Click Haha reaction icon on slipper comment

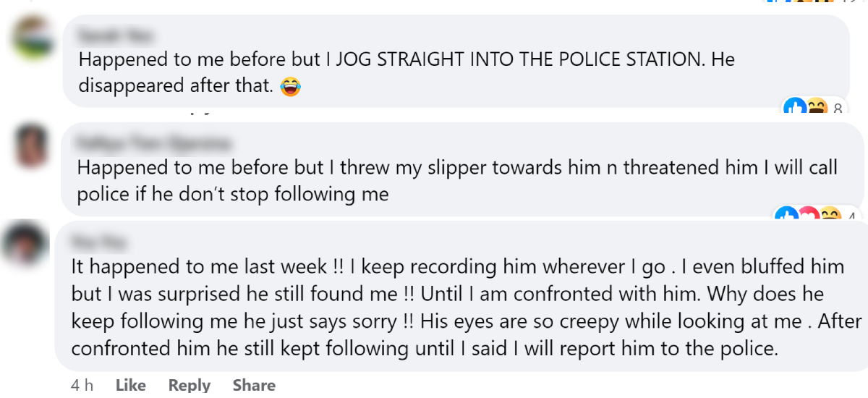coord(830,216)
